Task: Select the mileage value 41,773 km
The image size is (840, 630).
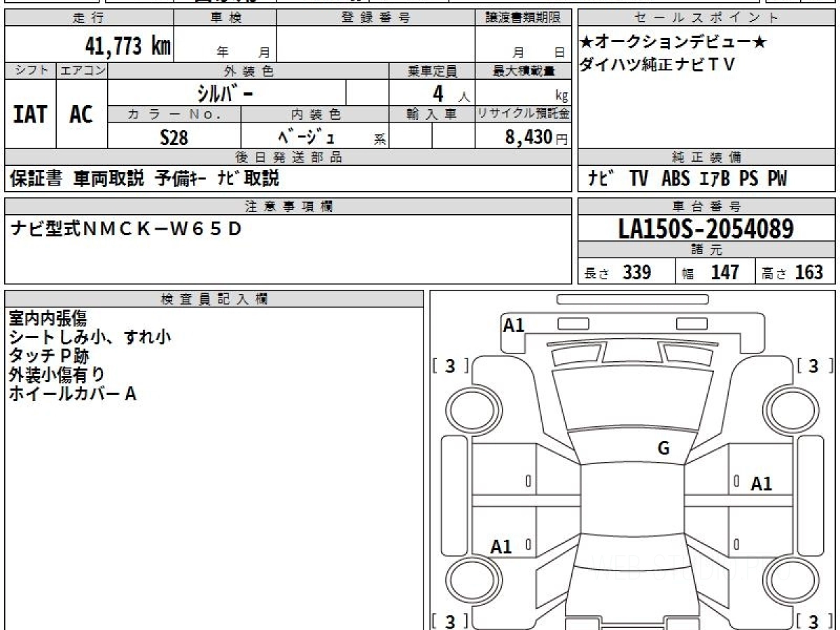Action: pyautogui.click(x=127, y=46)
